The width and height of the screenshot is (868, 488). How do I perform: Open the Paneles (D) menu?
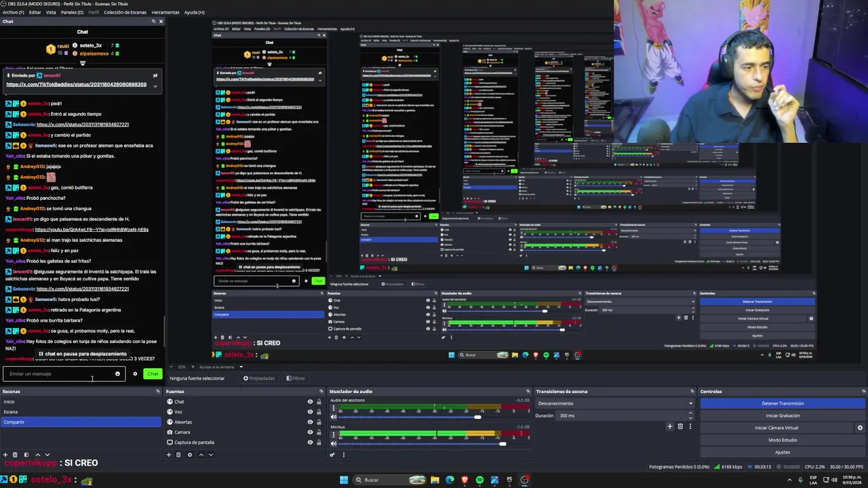pyautogui.click(x=72, y=12)
